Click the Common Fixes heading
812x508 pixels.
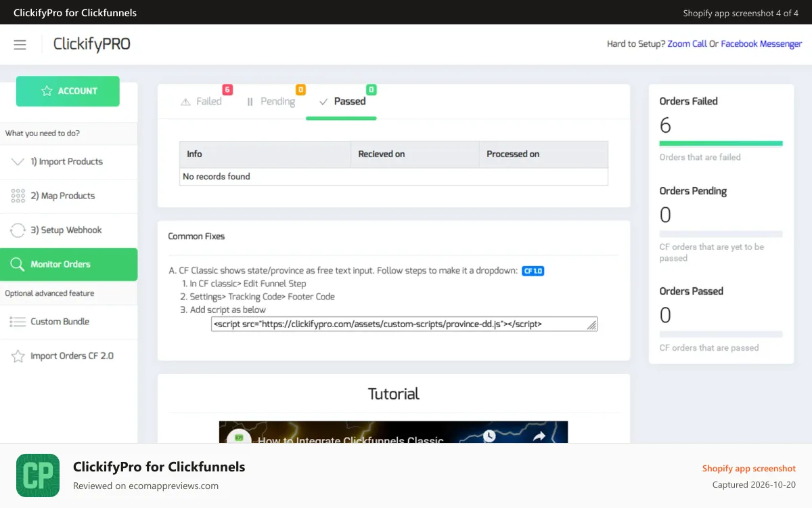196,236
